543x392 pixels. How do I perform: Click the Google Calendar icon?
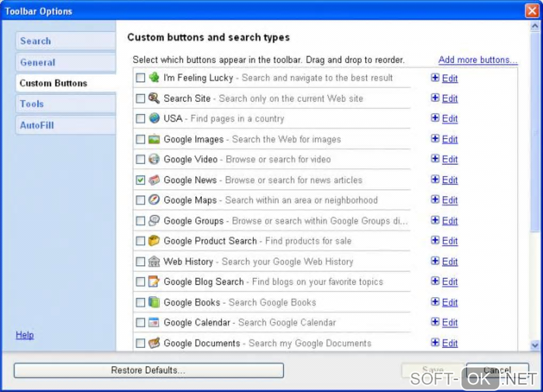point(154,322)
